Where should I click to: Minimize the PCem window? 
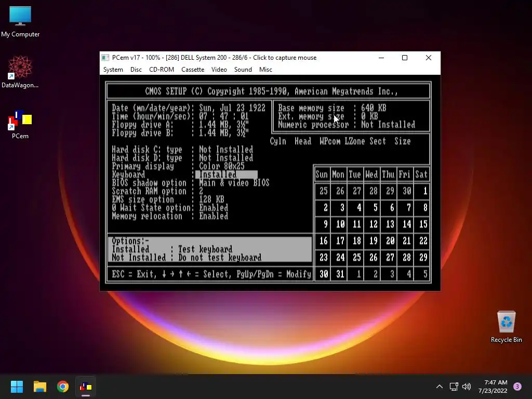point(381,58)
